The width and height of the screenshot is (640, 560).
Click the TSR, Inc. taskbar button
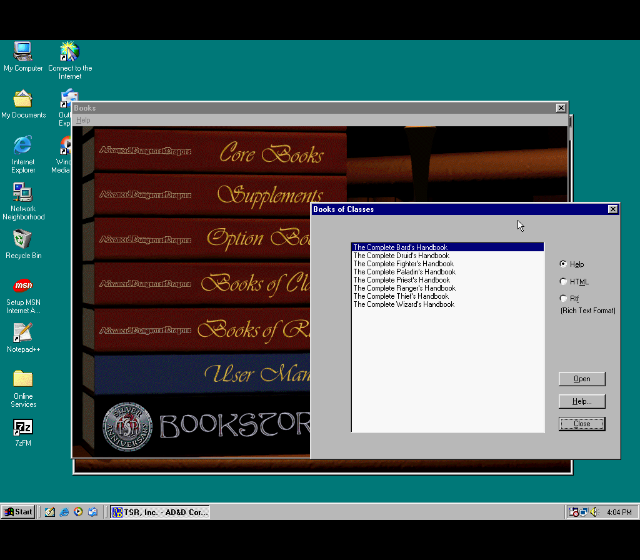pos(160,512)
